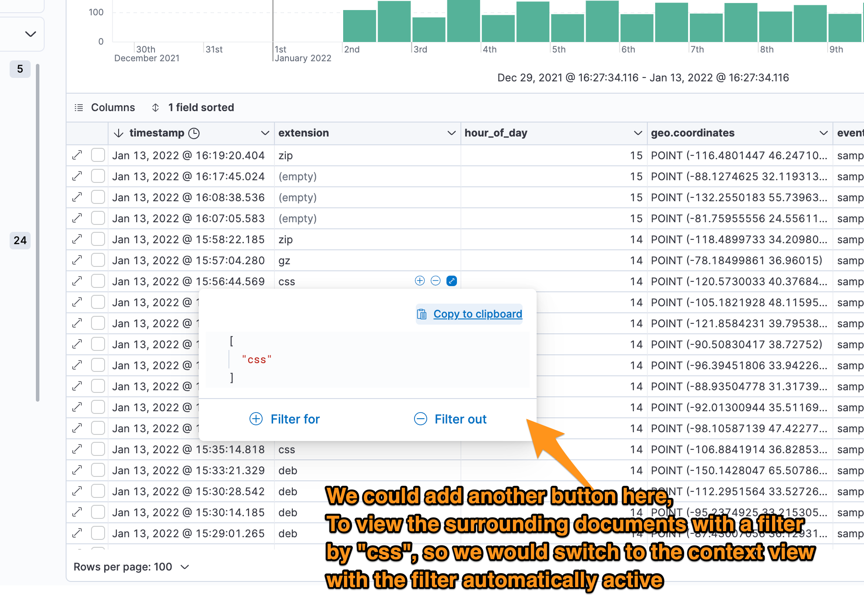Click the clipboard icon in the popover

[x=421, y=314]
